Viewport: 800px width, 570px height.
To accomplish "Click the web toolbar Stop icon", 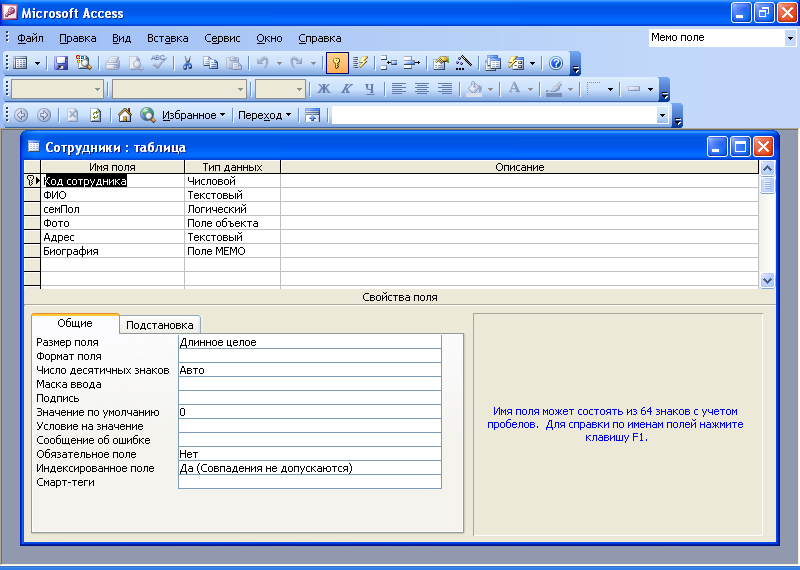I will (x=72, y=115).
